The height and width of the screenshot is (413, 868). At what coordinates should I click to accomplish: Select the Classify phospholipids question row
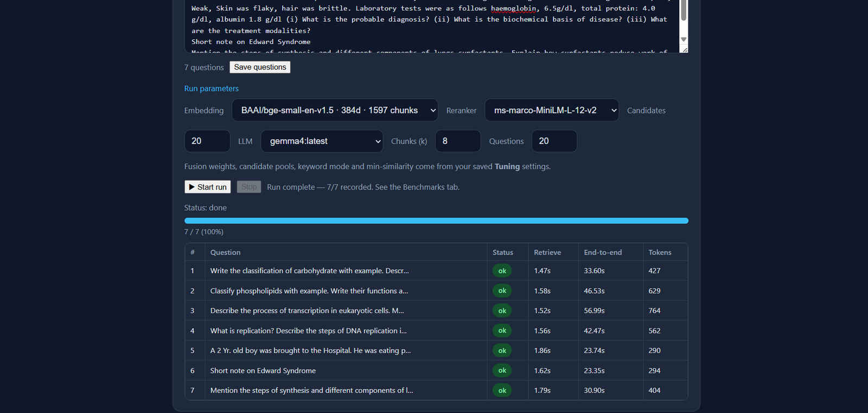pos(436,291)
